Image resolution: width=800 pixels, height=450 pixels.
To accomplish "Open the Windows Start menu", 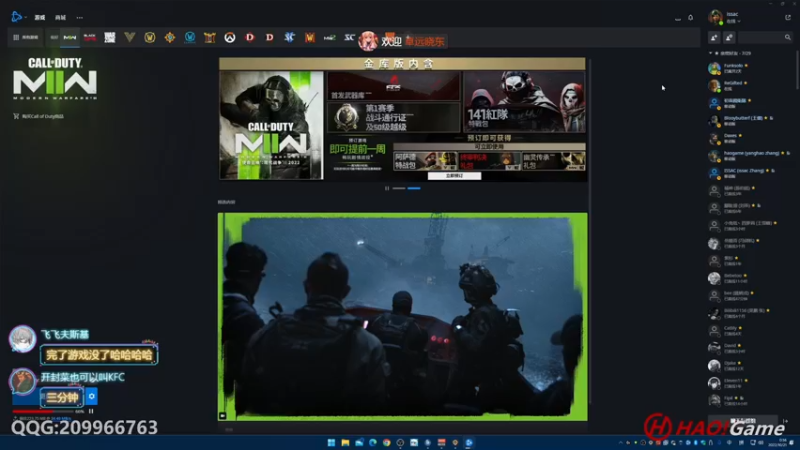I will coord(331,442).
